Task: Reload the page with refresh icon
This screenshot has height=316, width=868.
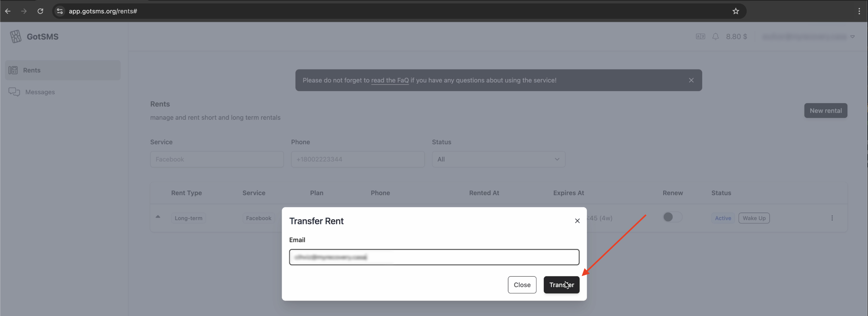Action: tap(40, 11)
